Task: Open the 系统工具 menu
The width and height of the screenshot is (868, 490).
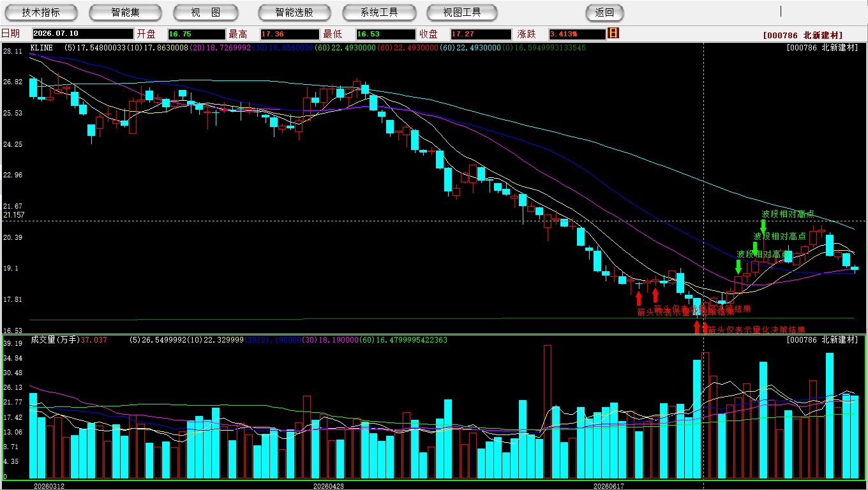Action: (379, 12)
